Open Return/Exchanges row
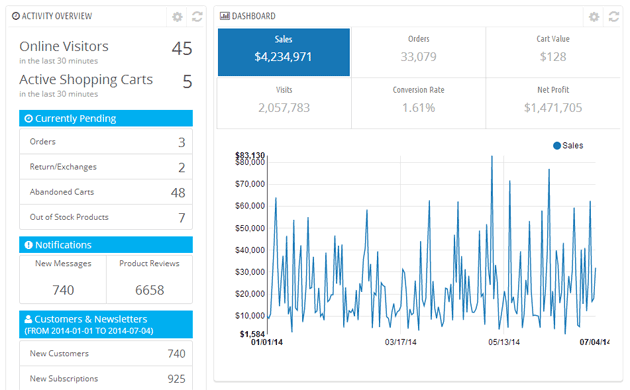The height and width of the screenshot is (390, 630). (106, 167)
